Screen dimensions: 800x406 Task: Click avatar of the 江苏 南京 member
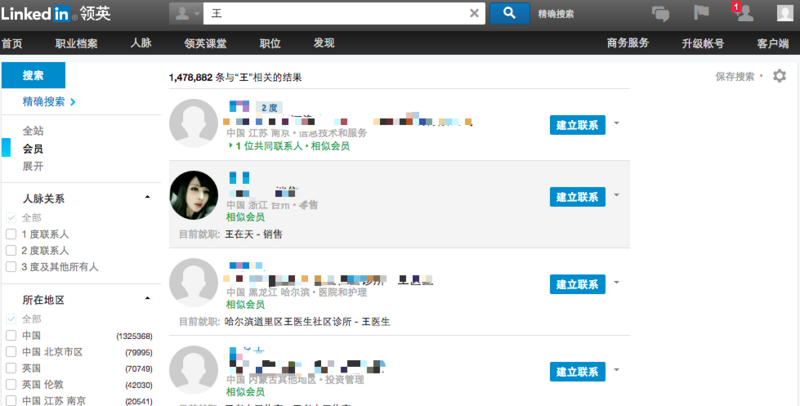tap(193, 123)
